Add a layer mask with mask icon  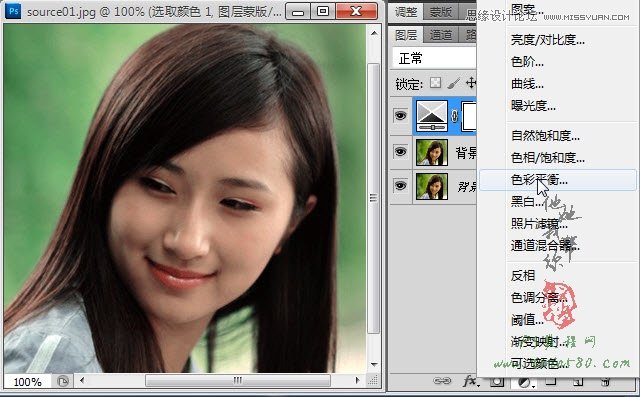(496, 381)
